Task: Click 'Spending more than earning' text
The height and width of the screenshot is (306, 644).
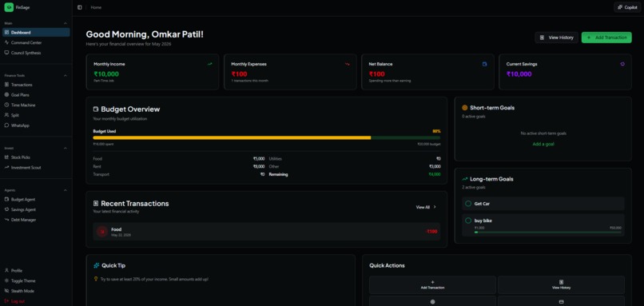Action: pos(390,81)
